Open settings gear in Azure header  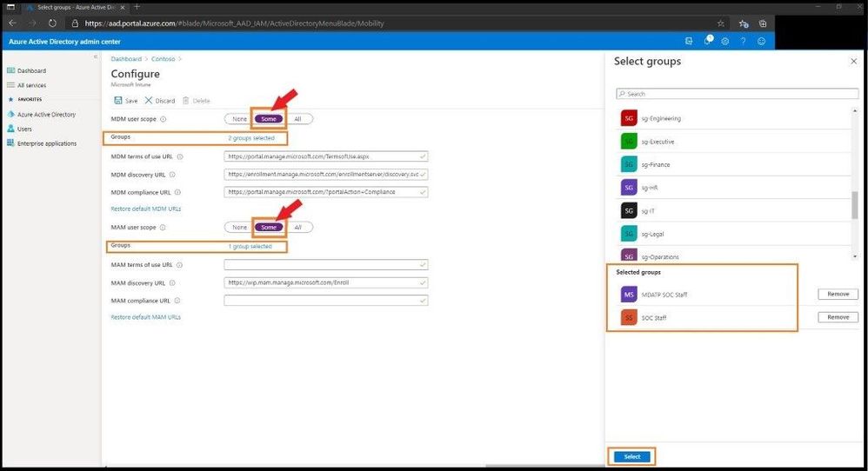pyautogui.click(x=724, y=41)
